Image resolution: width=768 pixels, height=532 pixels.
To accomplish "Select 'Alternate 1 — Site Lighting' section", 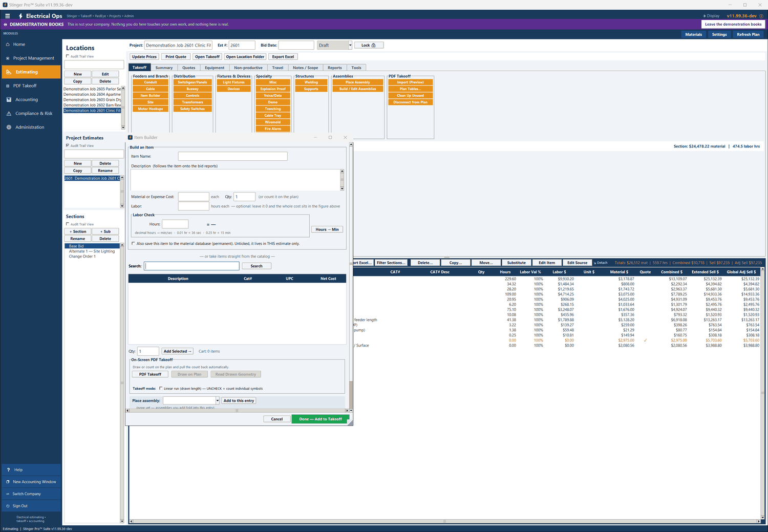I will 92,251.
